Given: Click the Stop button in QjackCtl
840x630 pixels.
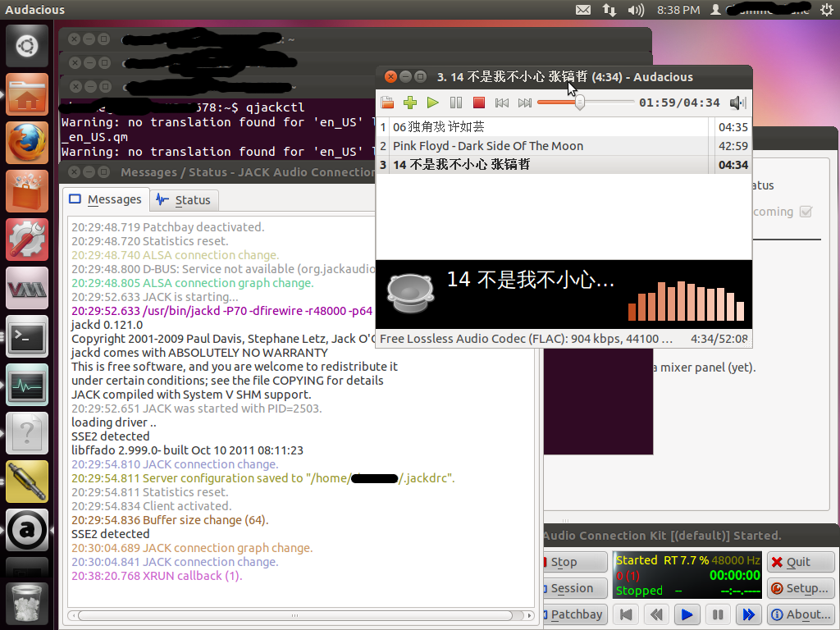Looking at the screenshot, I should 574,562.
